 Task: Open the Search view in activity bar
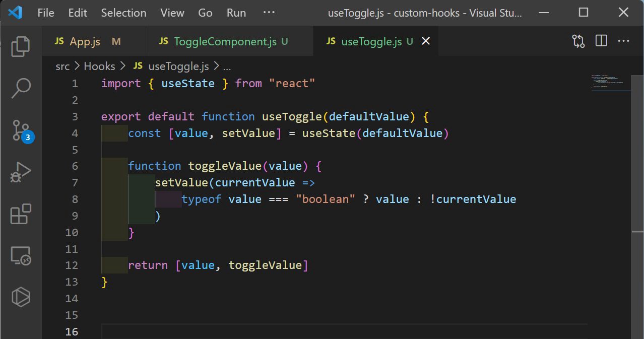pyautogui.click(x=21, y=88)
